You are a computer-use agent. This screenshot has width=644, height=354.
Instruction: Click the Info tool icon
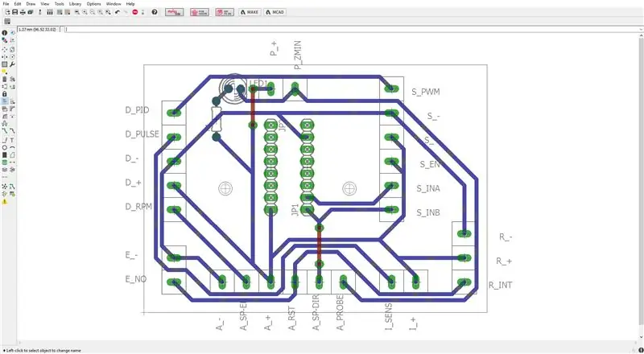point(5,32)
